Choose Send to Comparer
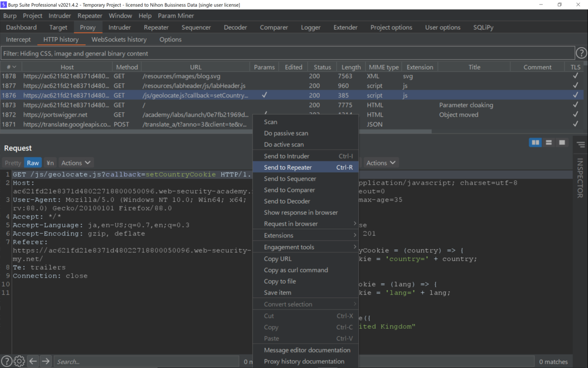 pyautogui.click(x=305, y=190)
